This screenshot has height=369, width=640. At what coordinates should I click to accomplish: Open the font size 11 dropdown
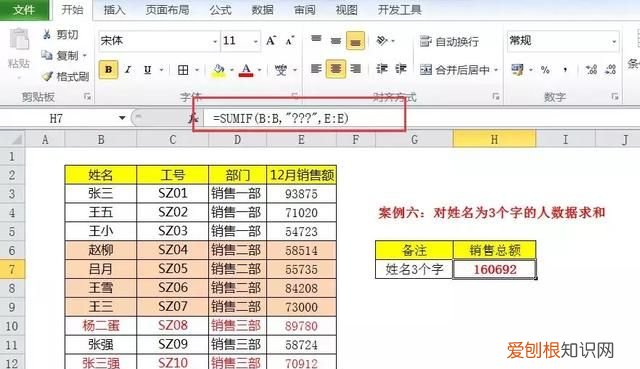click(x=256, y=42)
